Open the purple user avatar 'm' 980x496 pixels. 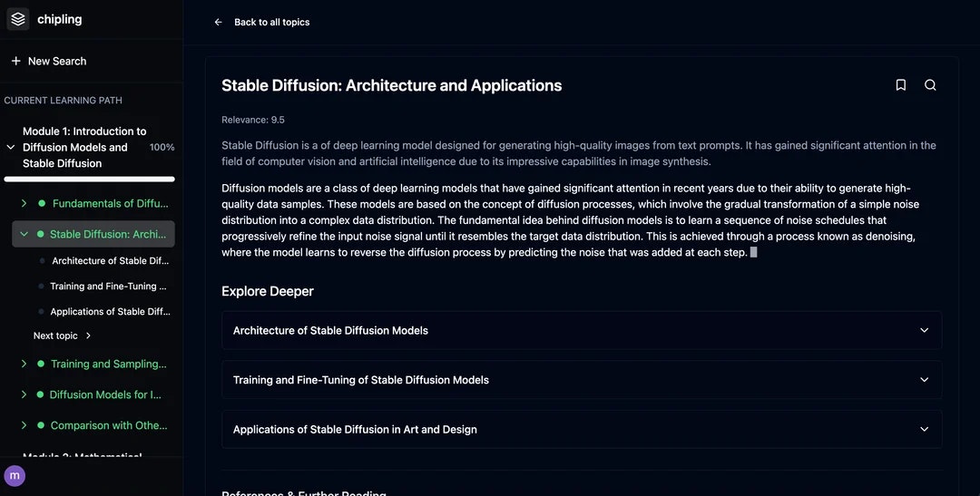(15, 475)
